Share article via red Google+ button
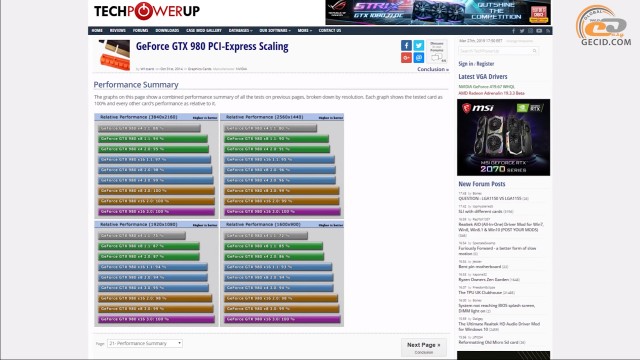640x360 pixels. pos(406,58)
